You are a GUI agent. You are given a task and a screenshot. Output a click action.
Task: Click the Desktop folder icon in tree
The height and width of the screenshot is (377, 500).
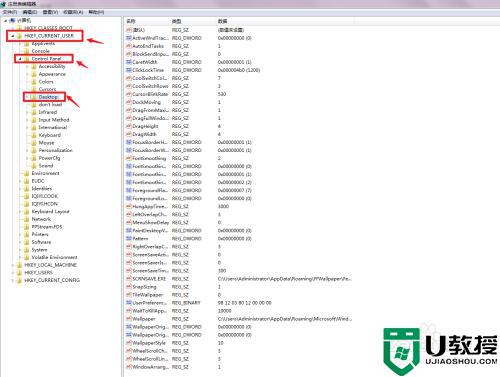click(34, 97)
